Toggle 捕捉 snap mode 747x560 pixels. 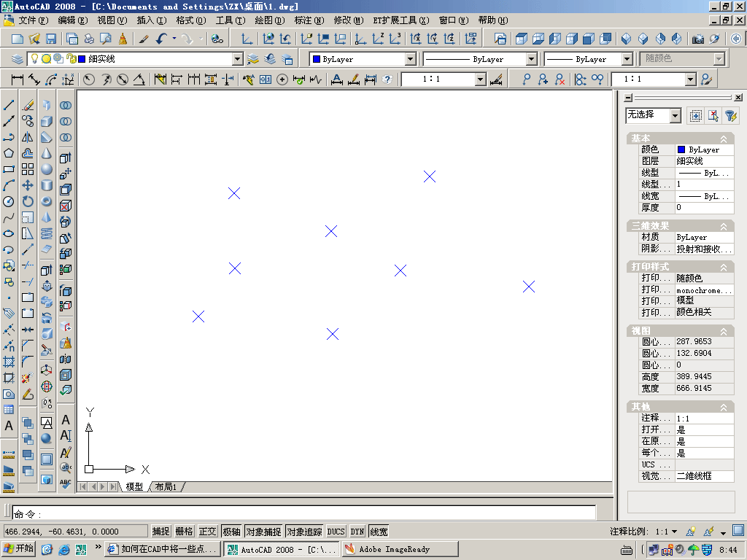(x=161, y=532)
